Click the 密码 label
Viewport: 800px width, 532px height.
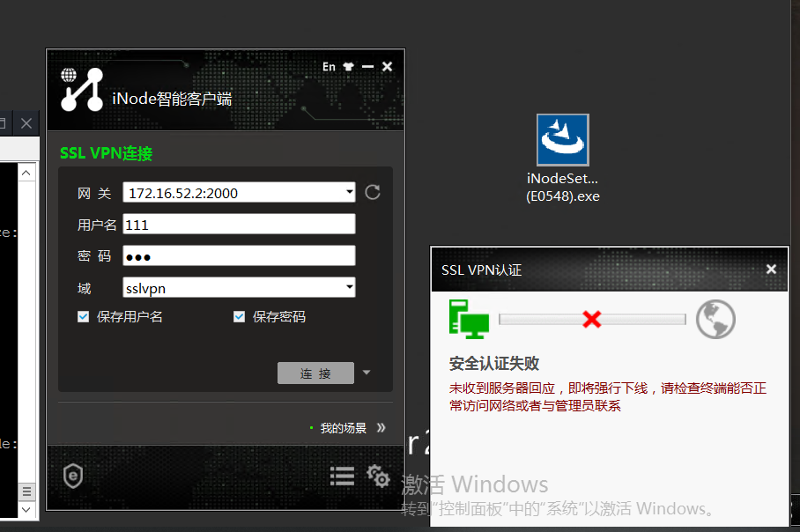(x=94, y=256)
